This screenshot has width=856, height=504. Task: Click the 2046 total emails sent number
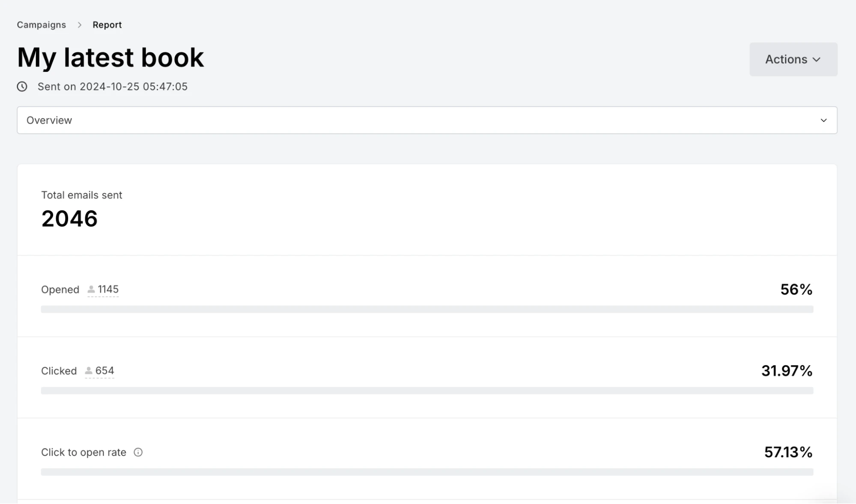point(69,219)
